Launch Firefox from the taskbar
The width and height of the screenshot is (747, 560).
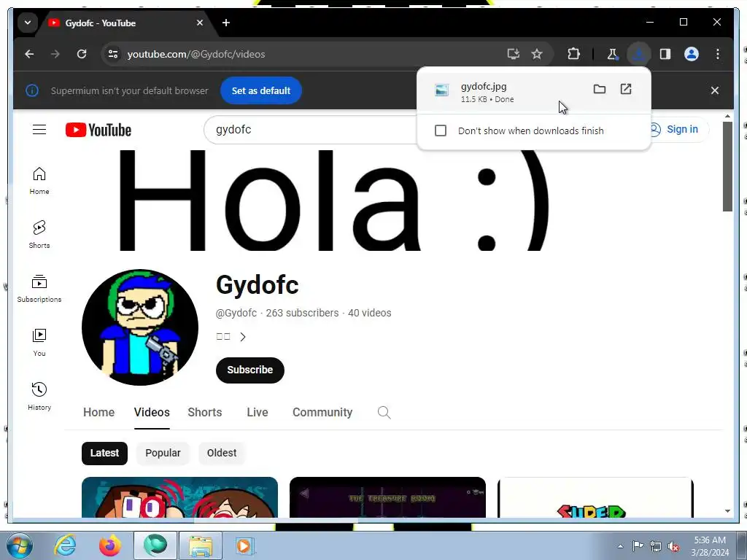(110, 545)
